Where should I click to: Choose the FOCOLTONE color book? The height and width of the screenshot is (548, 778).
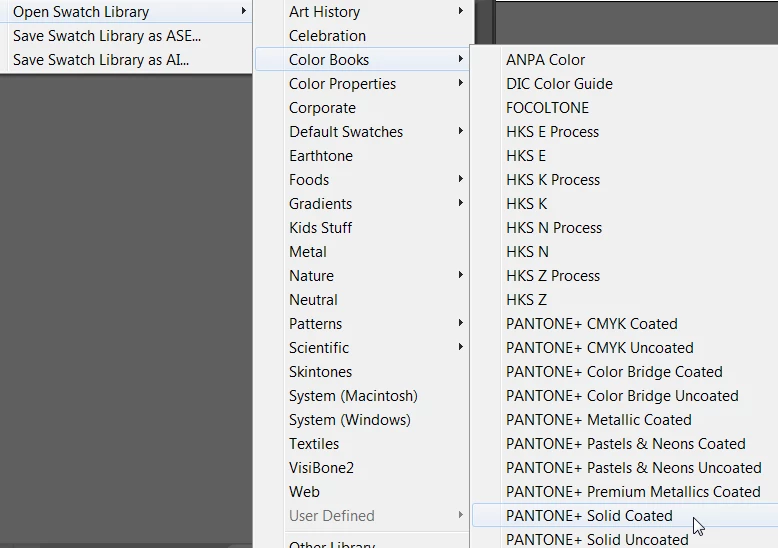point(625,108)
